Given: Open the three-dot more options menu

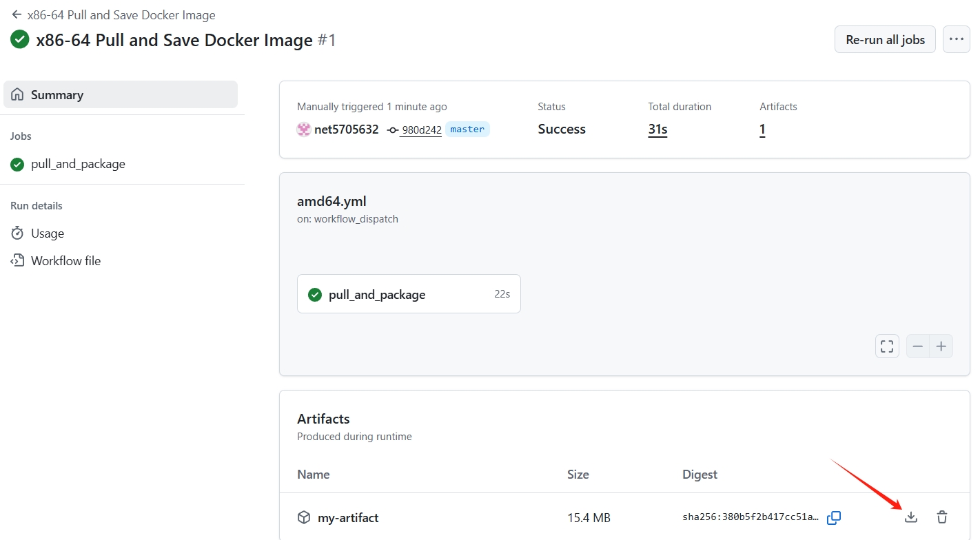Looking at the screenshot, I should tap(956, 39).
